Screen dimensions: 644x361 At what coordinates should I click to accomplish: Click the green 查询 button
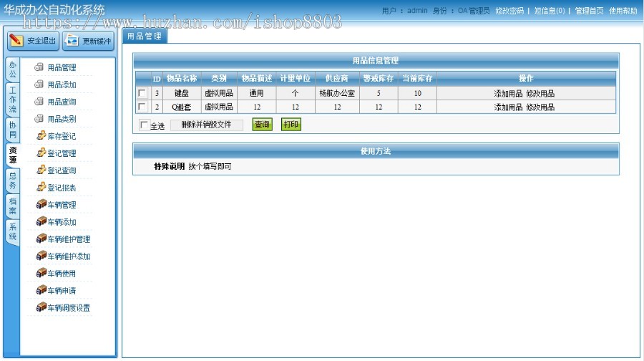point(262,124)
